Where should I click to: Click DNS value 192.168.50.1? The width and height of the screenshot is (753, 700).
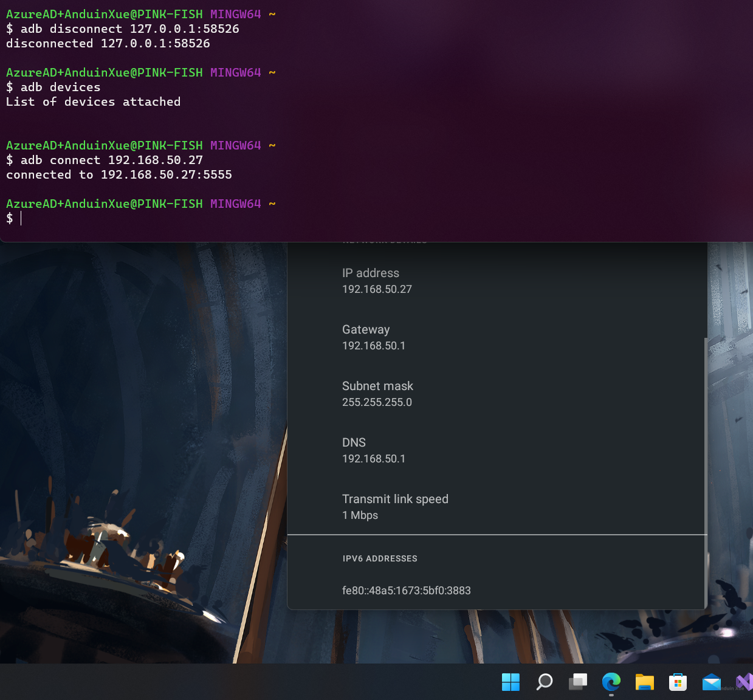click(374, 459)
